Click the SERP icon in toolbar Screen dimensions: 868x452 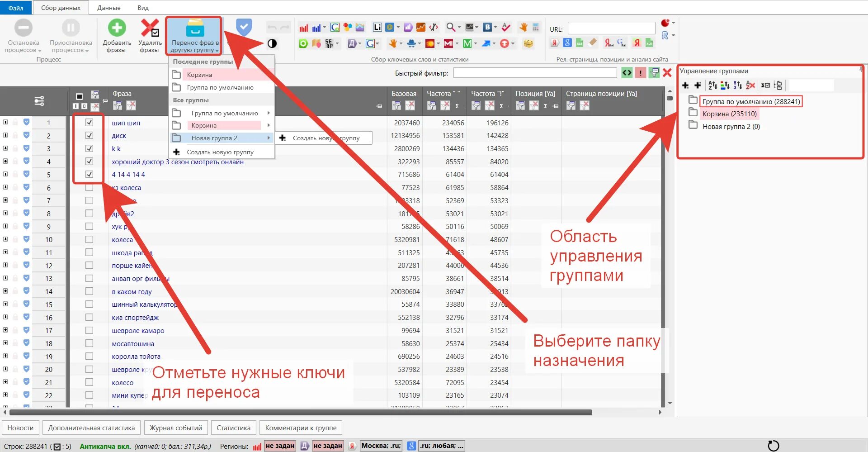[329, 43]
